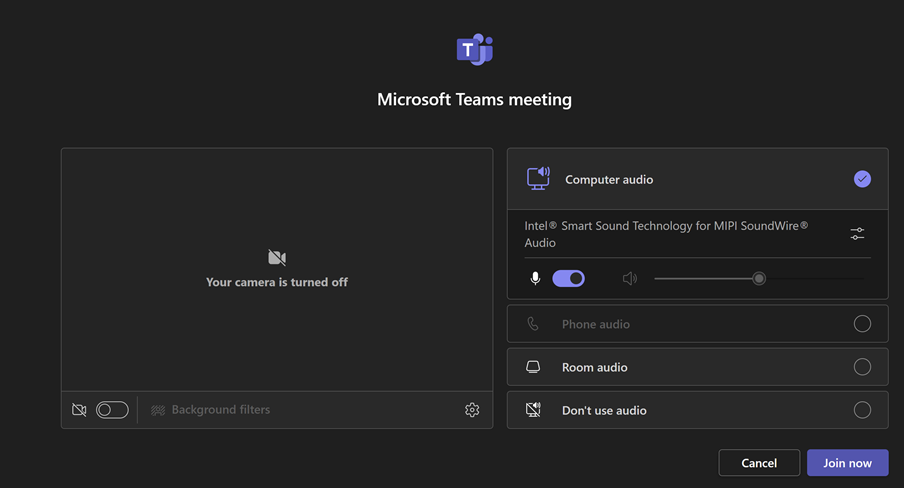This screenshot has width=904, height=488.
Task: Choose the Room audio option
Action: 698,367
